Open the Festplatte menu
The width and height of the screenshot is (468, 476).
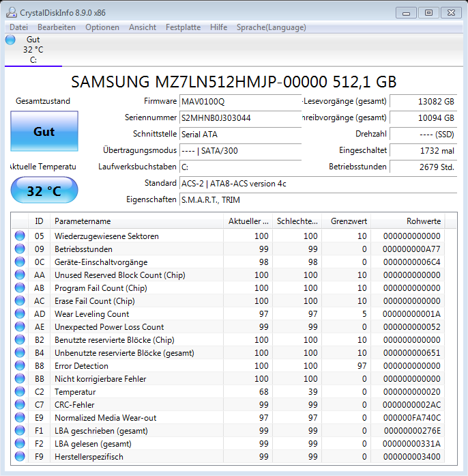click(184, 27)
